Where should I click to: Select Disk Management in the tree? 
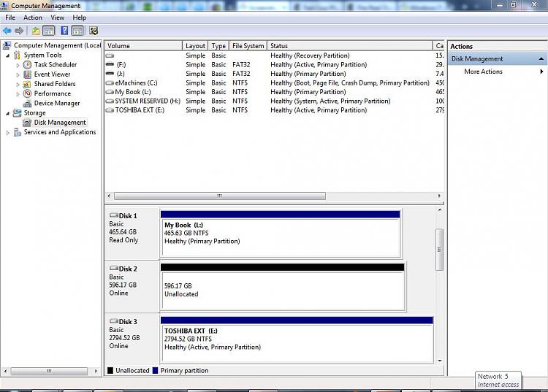(59, 123)
